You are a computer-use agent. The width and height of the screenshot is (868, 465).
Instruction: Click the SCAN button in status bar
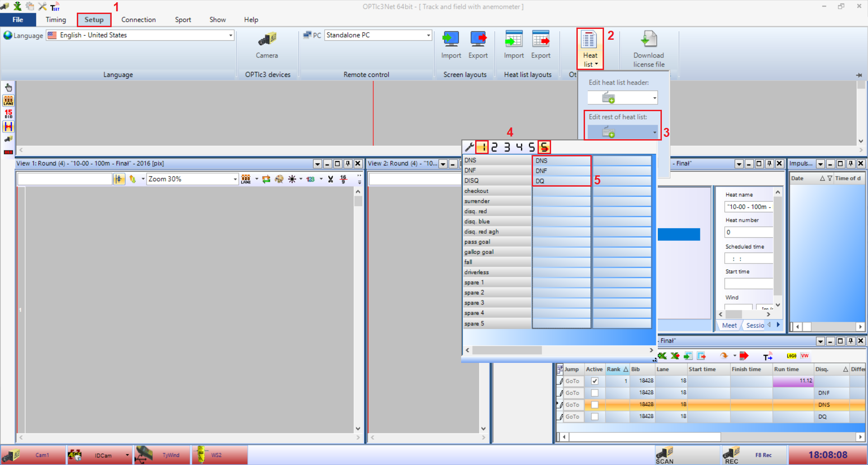tap(687, 455)
